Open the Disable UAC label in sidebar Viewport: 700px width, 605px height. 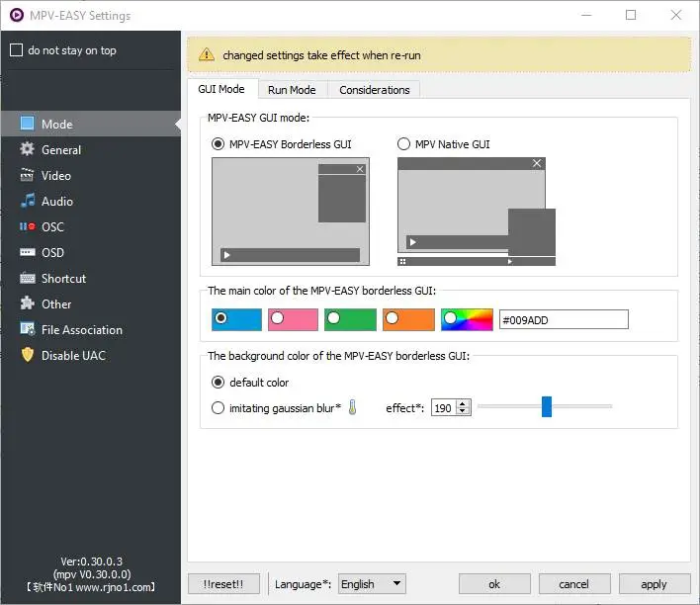click(74, 356)
